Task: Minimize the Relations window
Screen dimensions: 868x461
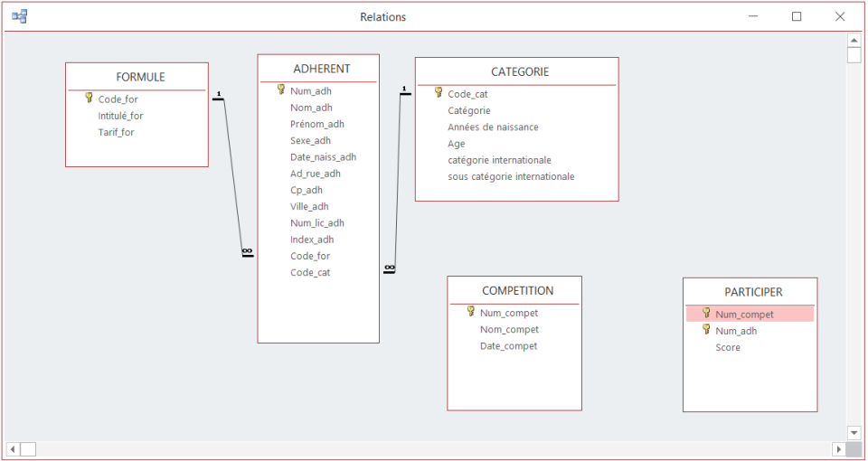Action: (753, 16)
